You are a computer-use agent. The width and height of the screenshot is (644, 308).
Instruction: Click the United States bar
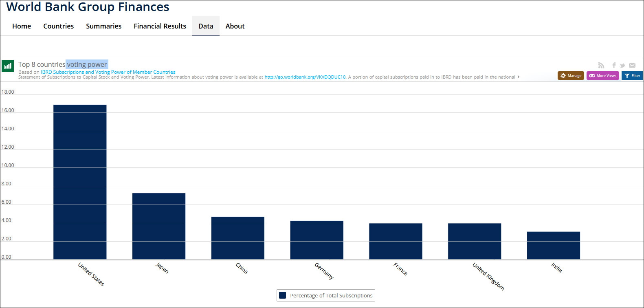(80, 182)
